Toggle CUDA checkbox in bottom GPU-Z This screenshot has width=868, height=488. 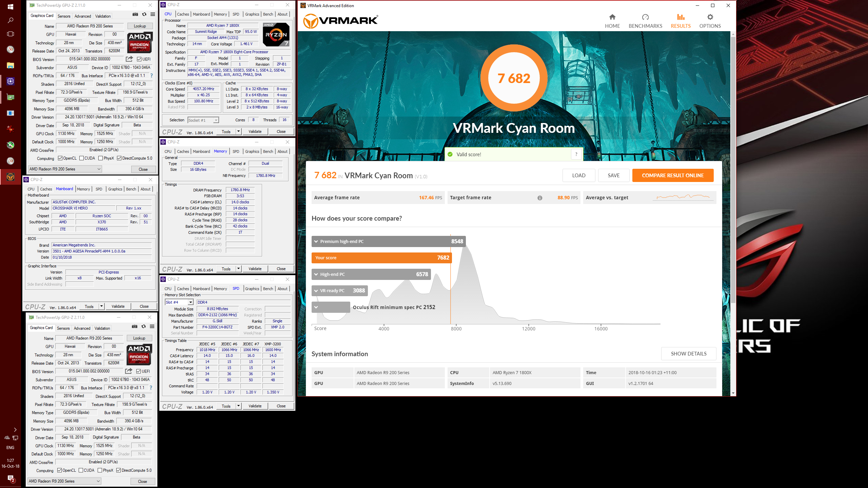tap(81, 470)
